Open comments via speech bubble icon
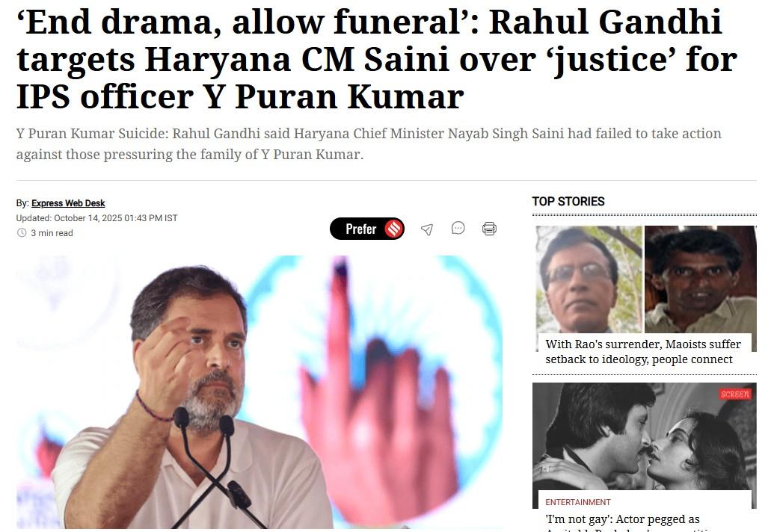777x532 pixels. [458, 228]
